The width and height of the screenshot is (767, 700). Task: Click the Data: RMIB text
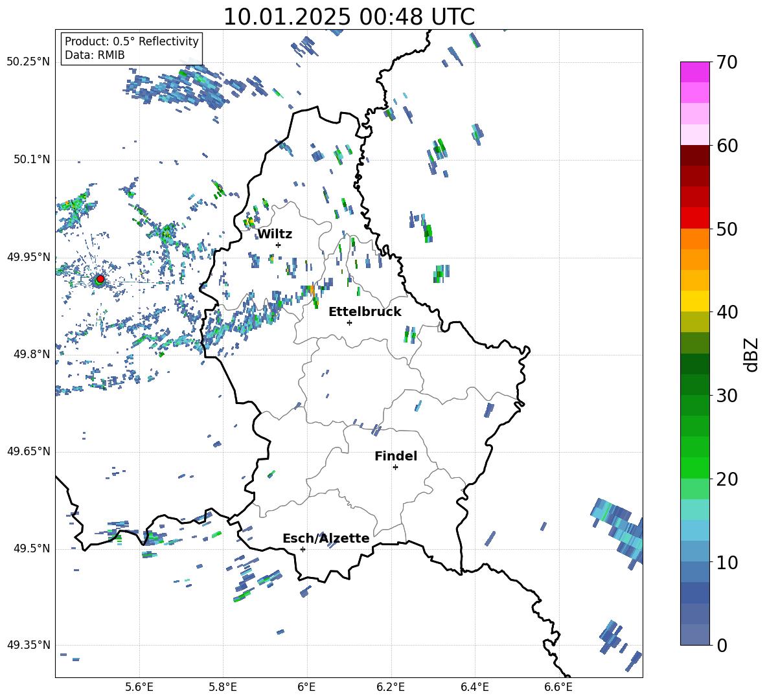coord(95,55)
